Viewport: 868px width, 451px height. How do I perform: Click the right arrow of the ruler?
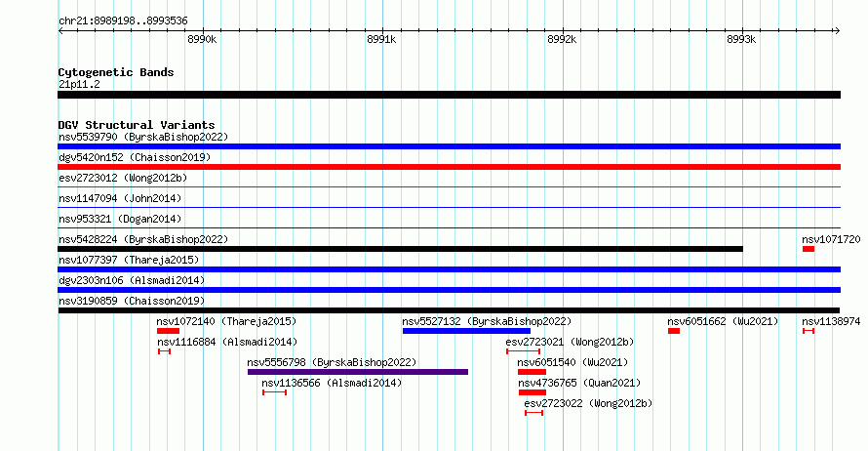pos(837,31)
